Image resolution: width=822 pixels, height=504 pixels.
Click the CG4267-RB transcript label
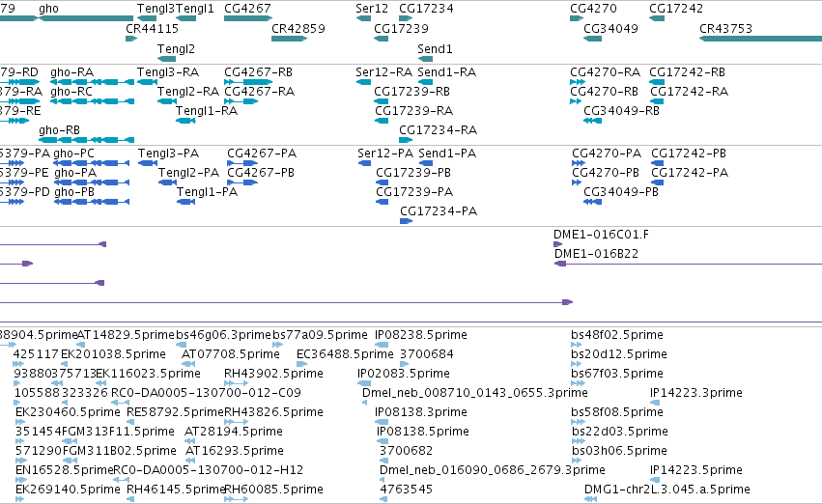[259, 72]
